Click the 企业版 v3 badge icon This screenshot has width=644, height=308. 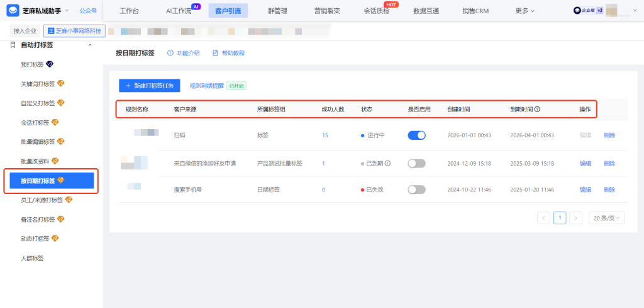588,11
